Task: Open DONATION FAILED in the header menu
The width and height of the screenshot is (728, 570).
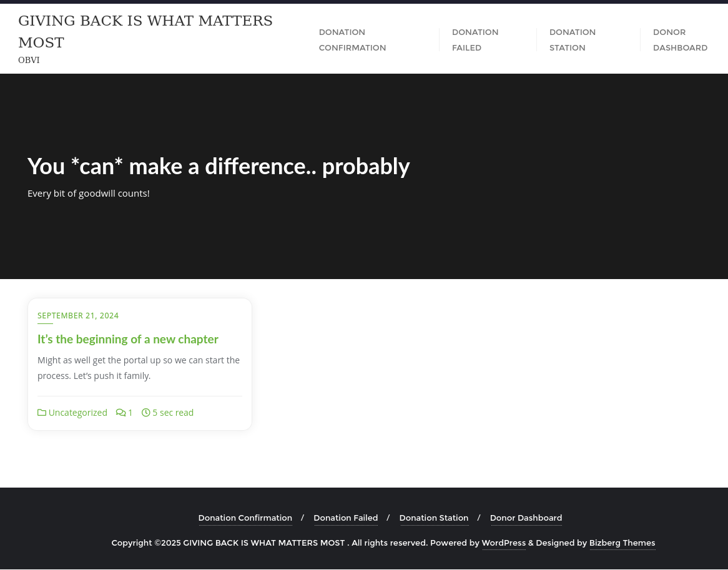Action: pyautogui.click(x=475, y=39)
